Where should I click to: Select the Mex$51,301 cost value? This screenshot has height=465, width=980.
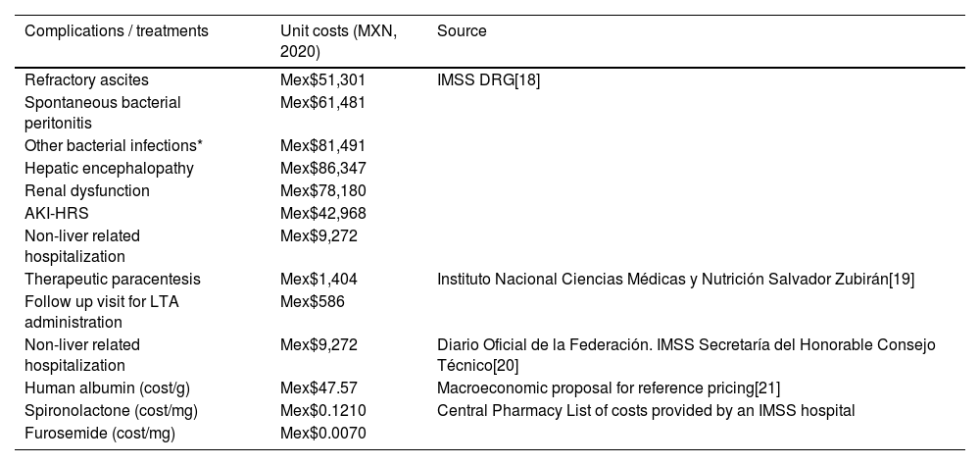(323, 80)
